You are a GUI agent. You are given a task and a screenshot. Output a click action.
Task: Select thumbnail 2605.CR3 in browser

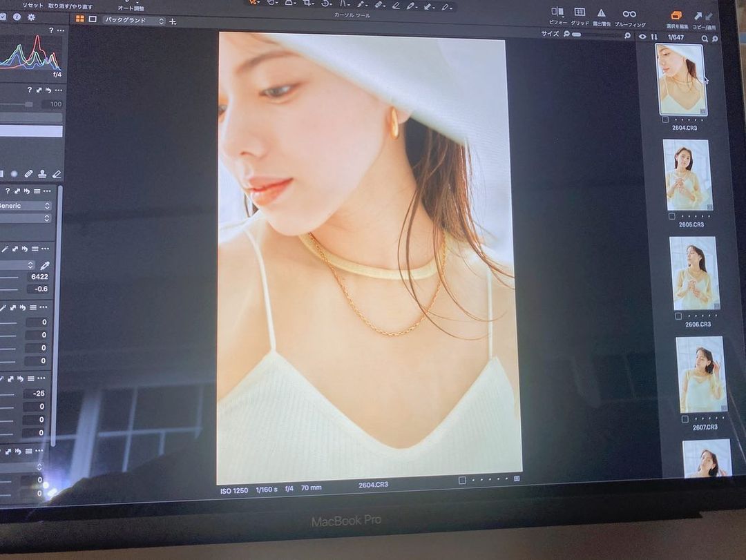687,175
